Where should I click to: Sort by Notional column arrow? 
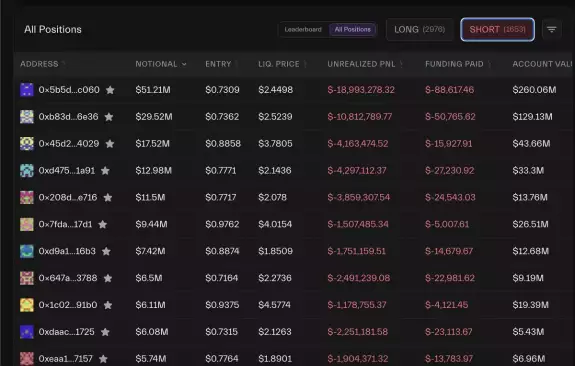(x=184, y=64)
